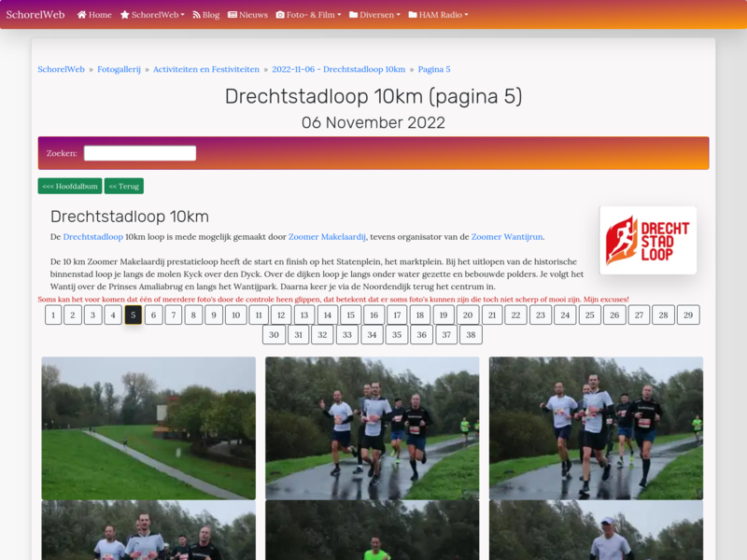Follow the Zoomer Makelaardij link
The image size is (747, 560).
(x=328, y=237)
